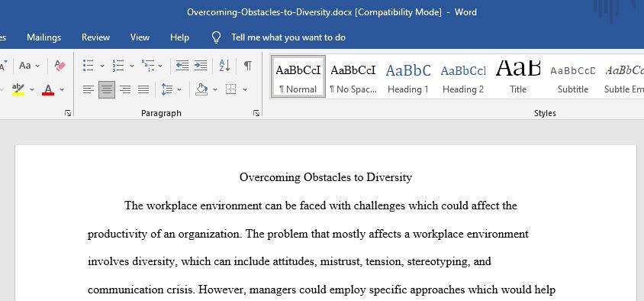Toggle Align Left paragraph alignment
Image resolution: width=644 pixels, height=301 pixels.
[x=89, y=89]
